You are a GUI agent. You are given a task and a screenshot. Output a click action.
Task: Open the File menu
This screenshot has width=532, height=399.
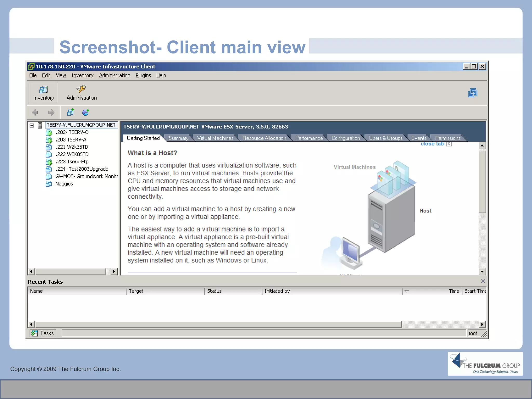[33, 75]
